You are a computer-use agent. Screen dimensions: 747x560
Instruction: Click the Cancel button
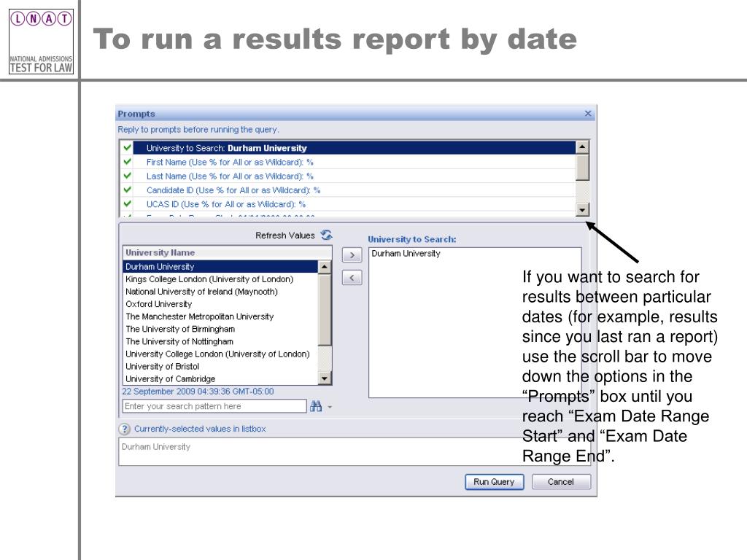561,482
